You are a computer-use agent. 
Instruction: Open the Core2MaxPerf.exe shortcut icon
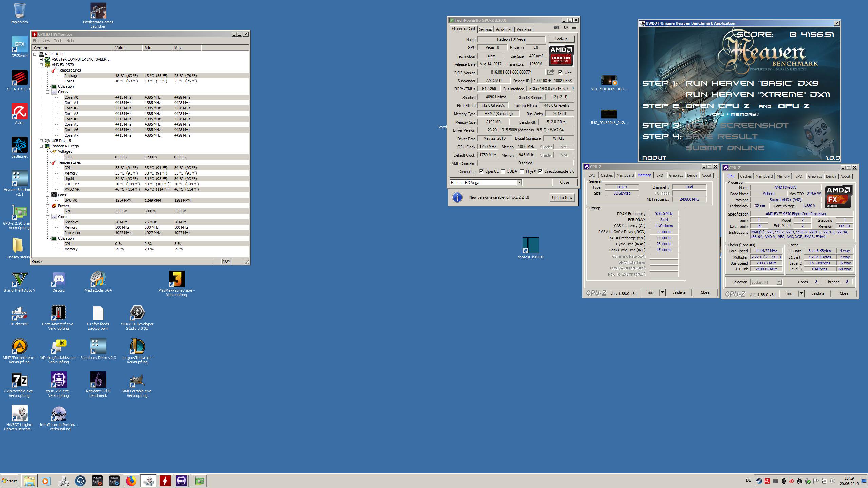(59, 312)
